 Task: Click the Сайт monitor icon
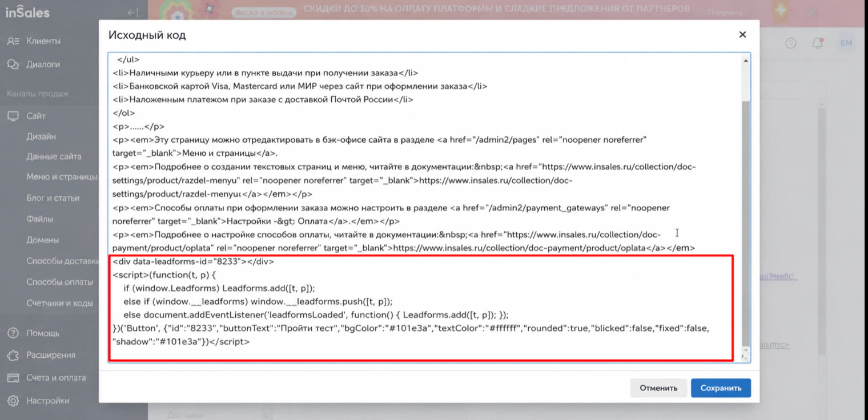pos(13,116)
